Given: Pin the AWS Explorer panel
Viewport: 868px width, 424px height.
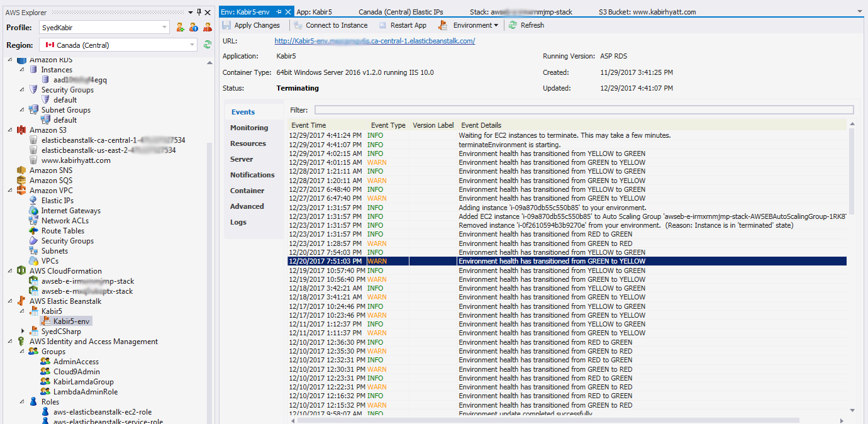Looking at the screenshot, I should coord(199,12).
